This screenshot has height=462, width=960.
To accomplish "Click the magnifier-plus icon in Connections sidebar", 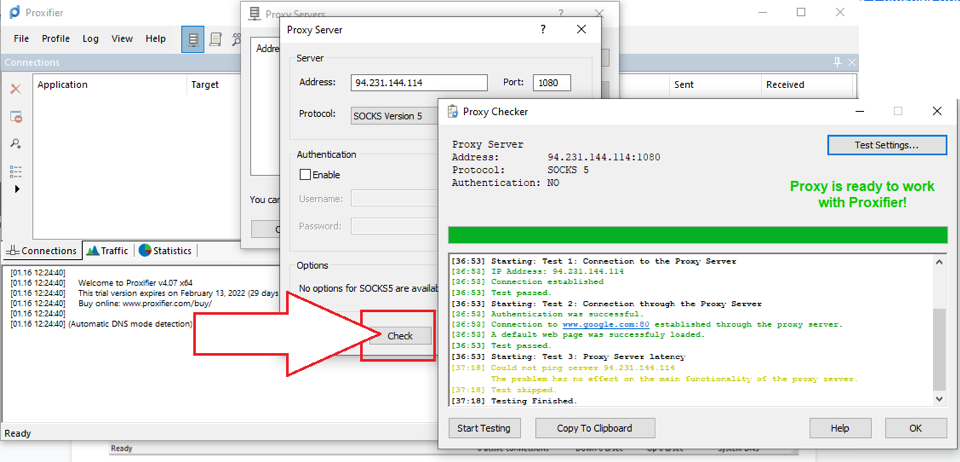I will (16, 144).
